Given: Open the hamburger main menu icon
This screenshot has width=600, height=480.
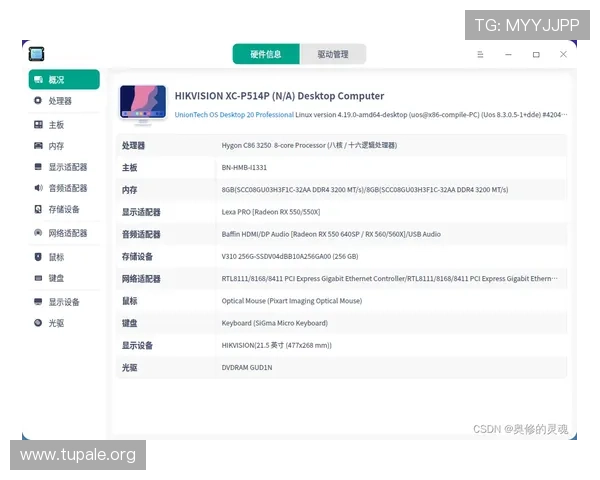Looking at the screenshot, I should (480, 54).
